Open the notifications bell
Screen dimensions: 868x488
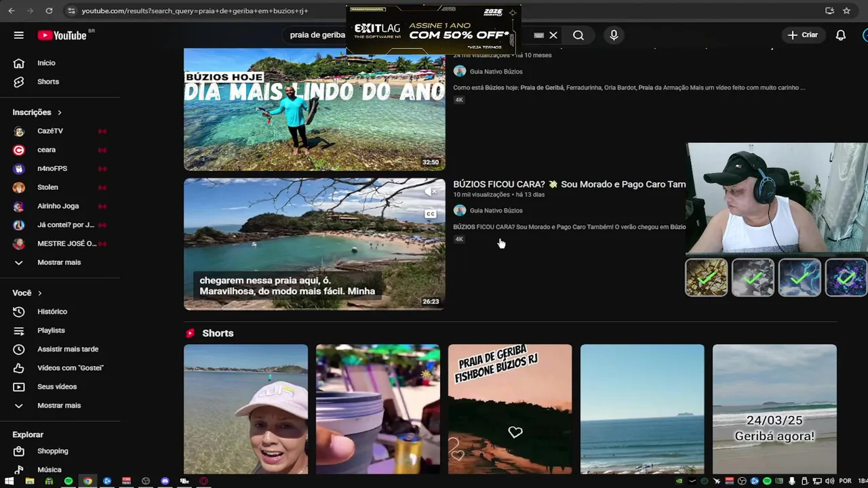click(x=841, y=35)
